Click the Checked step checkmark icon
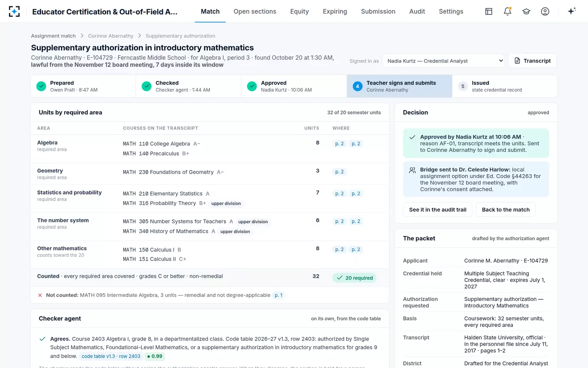Image resolution: width=588 pixels, height=368 pixels. [147, 86]
